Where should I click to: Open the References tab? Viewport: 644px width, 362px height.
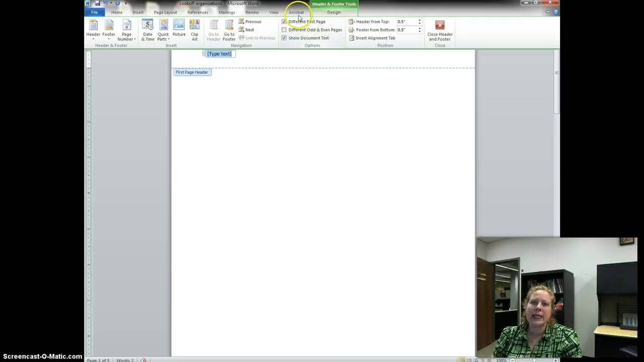click(x=198, y=12)
